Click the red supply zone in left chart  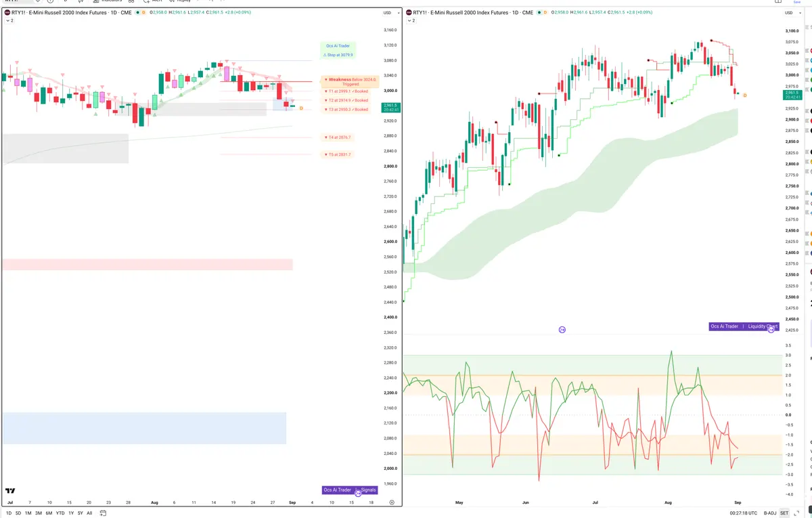click(x=148, y=265)
